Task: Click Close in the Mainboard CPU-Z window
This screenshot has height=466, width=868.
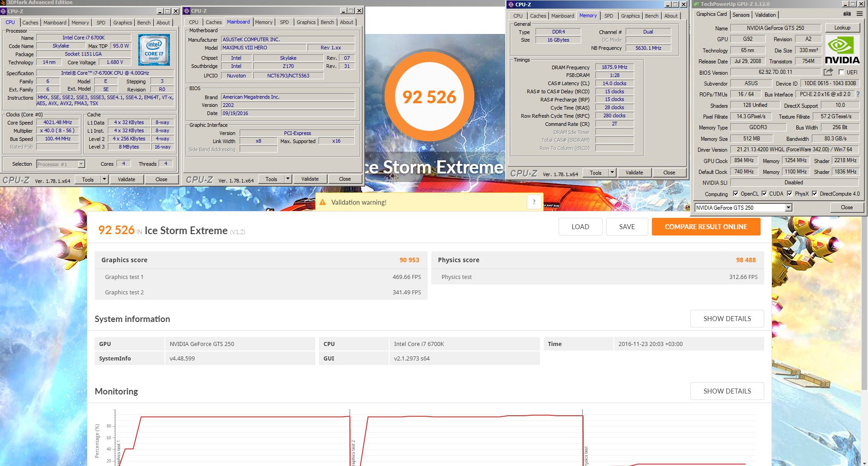Action: click(x=345, y=179)
